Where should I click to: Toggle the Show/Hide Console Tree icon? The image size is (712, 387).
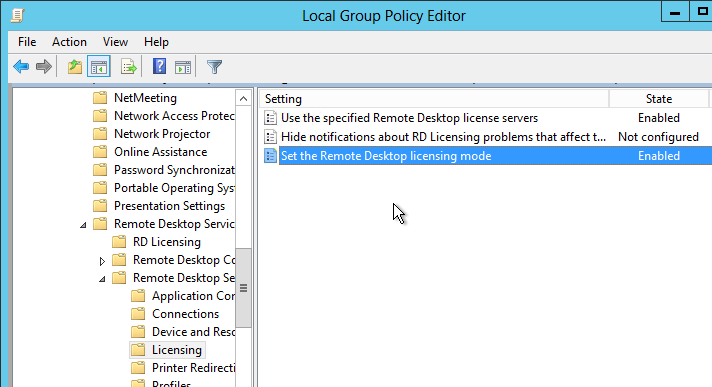click(x=99, y=67)
